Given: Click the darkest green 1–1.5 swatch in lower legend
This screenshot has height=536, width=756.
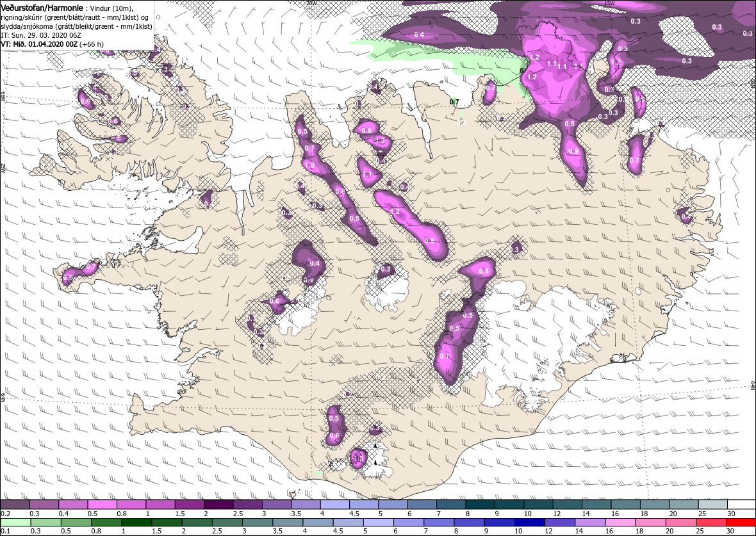Looking at the screenshot, I should (x=137, y=523).
